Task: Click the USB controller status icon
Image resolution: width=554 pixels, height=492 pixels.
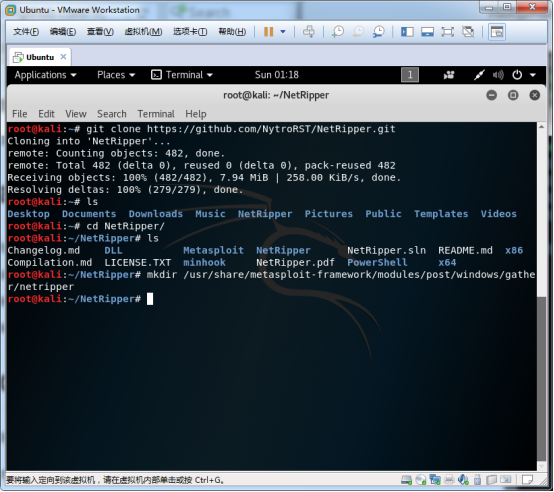Action: [x=477, y=480]
